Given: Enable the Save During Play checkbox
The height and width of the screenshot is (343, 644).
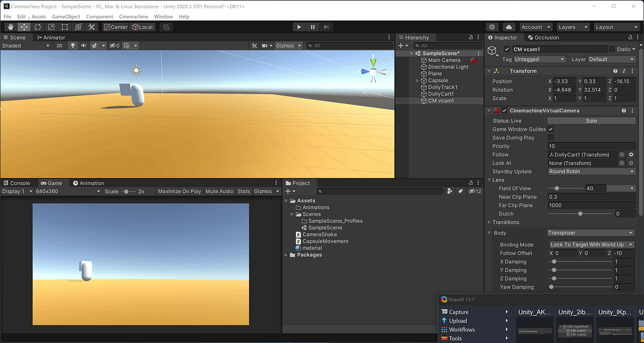Looking at the screenshot, I should coord(551,137).
